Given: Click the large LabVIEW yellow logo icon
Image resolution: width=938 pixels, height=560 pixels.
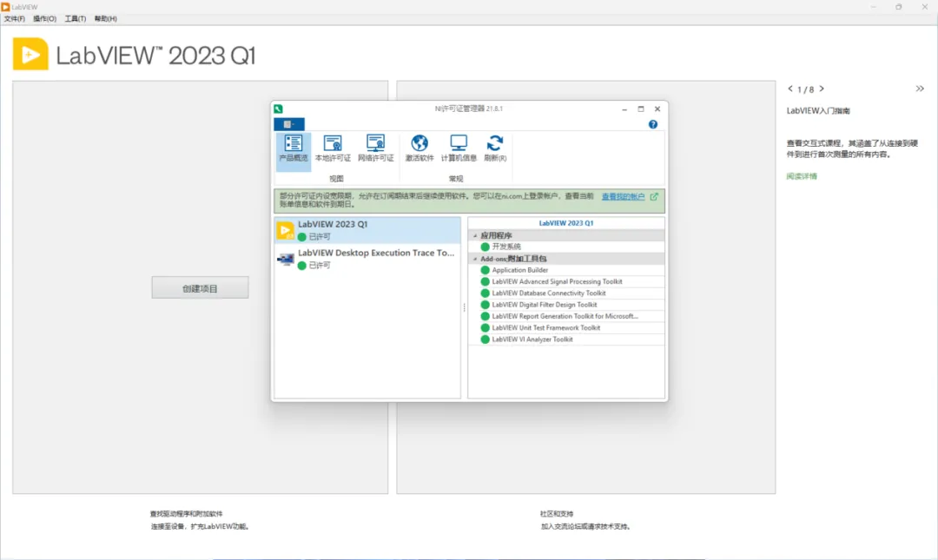Looking at the screenshot, I should point(30,54).
